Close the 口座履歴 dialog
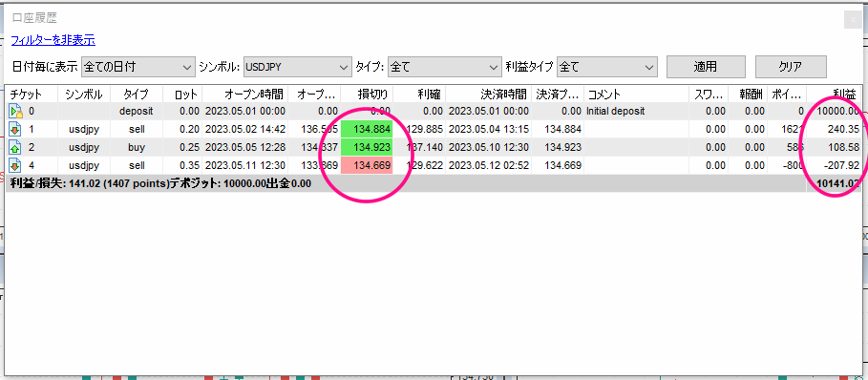Image resolution: width=868 pixels, height=380 pixels. pos(853,19)
